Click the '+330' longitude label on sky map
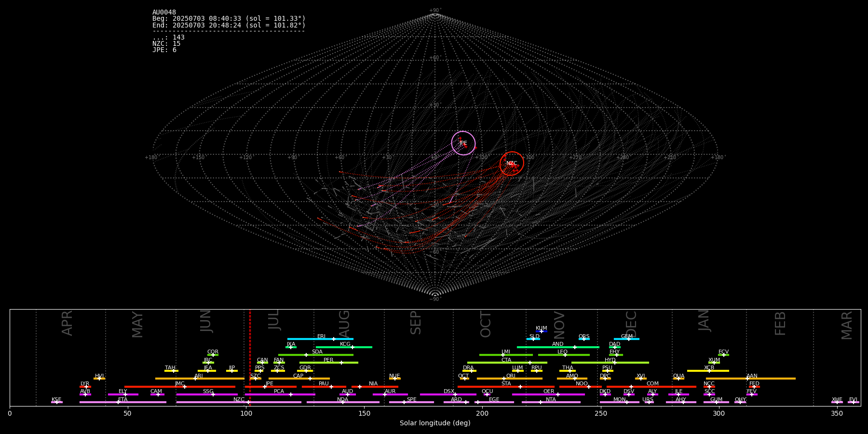This screenshot has width=868, height=434. point(481,157)
